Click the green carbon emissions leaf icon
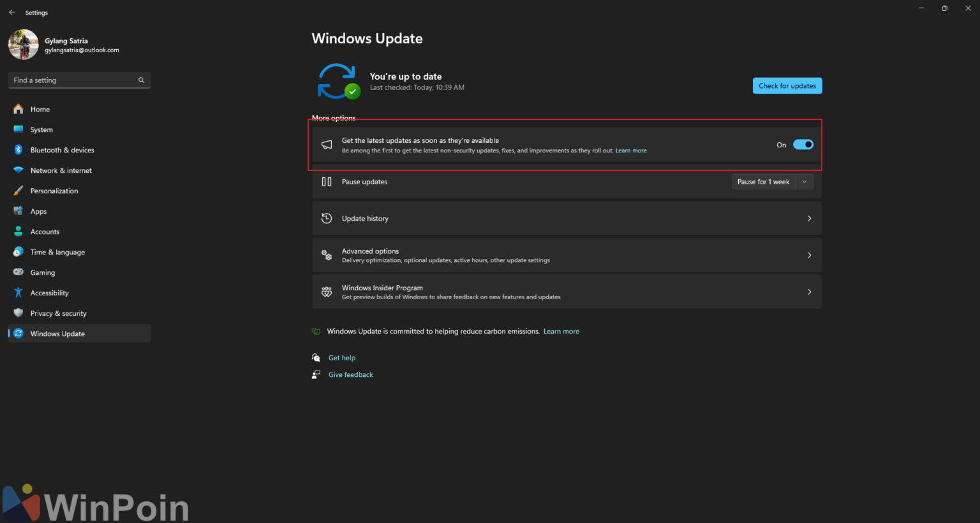980x523 pixels. tap(316, 332)
